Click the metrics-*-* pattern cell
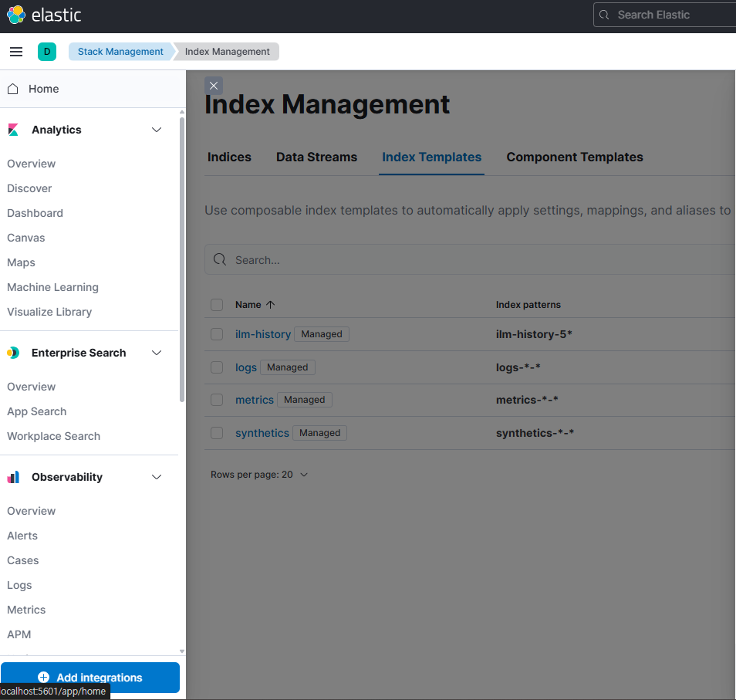 click(527, 400)
